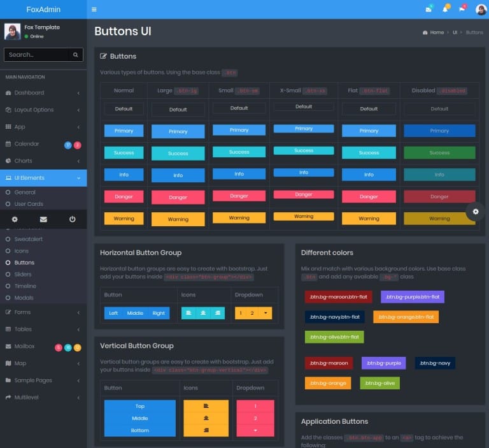The height and width of the screenshot is (448, 489).
Task: Click the FoxAdmin logo link
Action: coord(43,10)
